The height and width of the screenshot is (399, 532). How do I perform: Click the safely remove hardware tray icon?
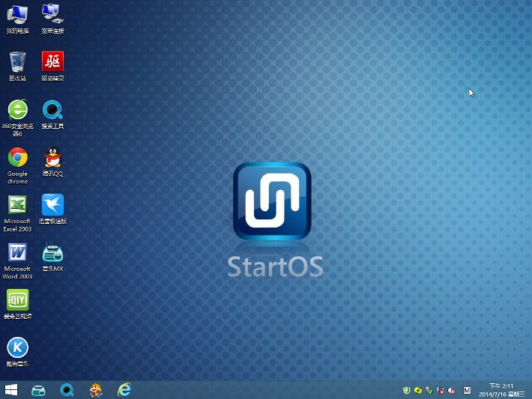pyautogui.click(x=429, y=391)
